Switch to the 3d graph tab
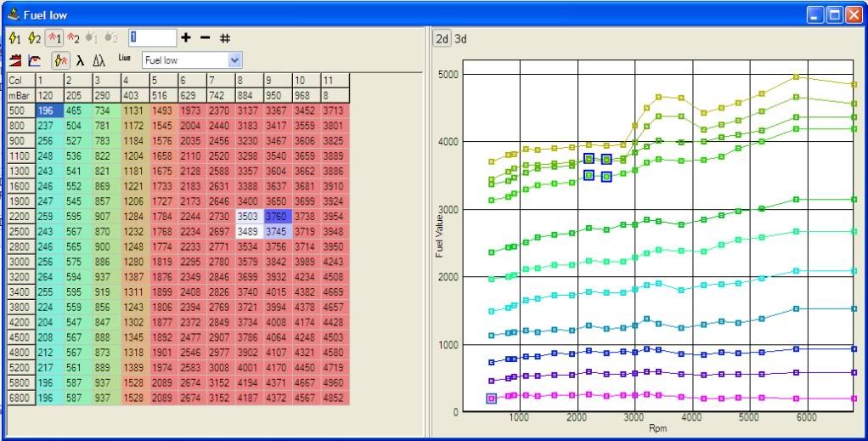 (459, 38)
